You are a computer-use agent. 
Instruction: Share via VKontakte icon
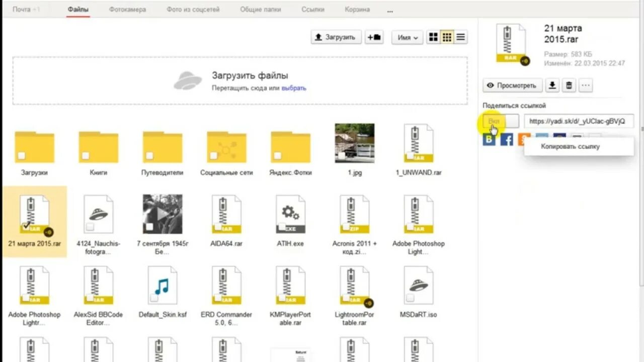489,140
